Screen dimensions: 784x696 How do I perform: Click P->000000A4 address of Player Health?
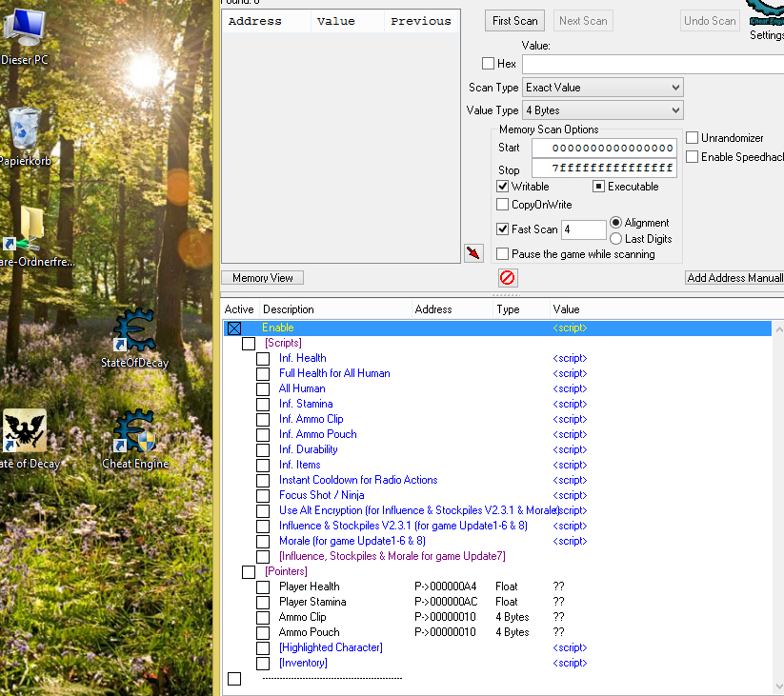(445, 587)
